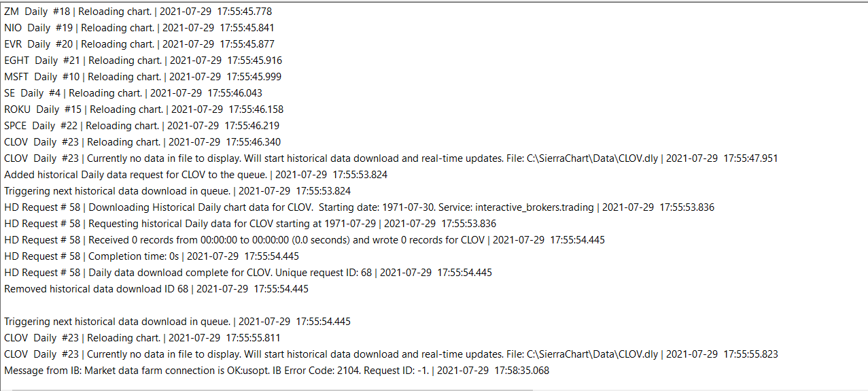The width and height of the screenshot is (868, 391).
Task: Click the MSFT Daily #10 log line
Action: 143,77
